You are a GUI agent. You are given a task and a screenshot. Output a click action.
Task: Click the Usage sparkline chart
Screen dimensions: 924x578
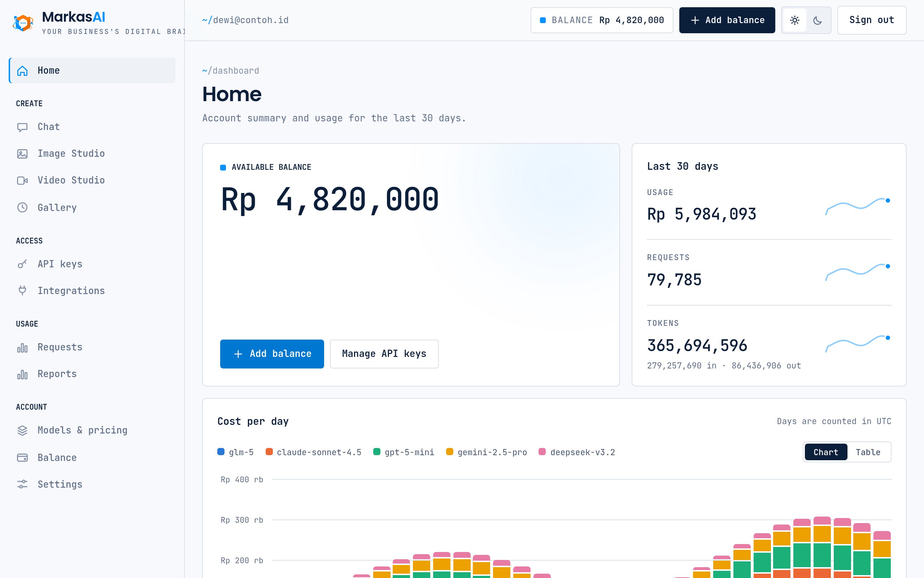click(858, 207)
